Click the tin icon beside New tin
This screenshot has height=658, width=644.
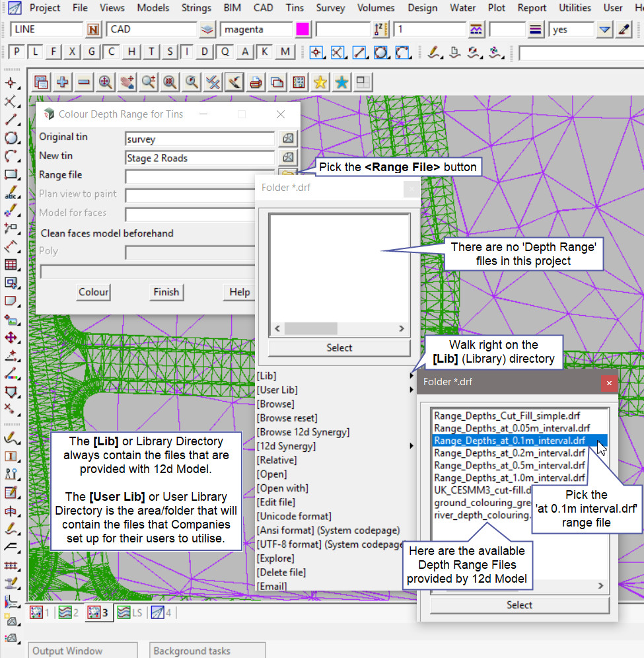[288, 157]
